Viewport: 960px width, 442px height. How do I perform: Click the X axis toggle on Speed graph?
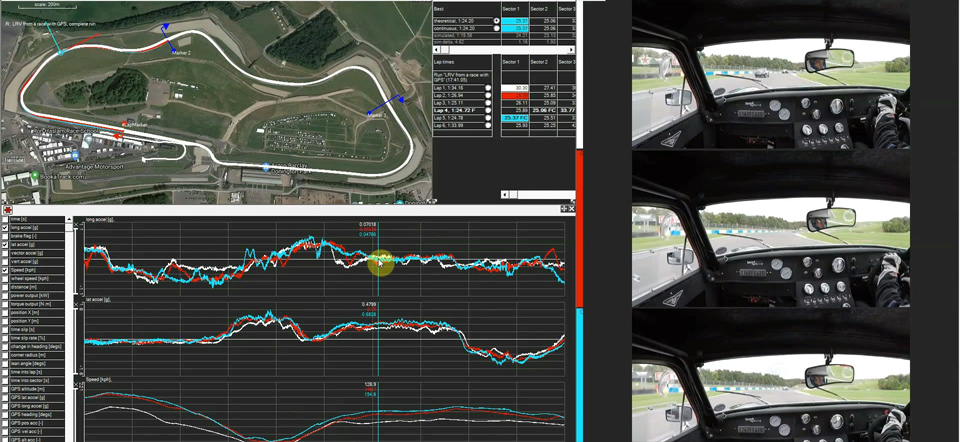coord(77,385)
